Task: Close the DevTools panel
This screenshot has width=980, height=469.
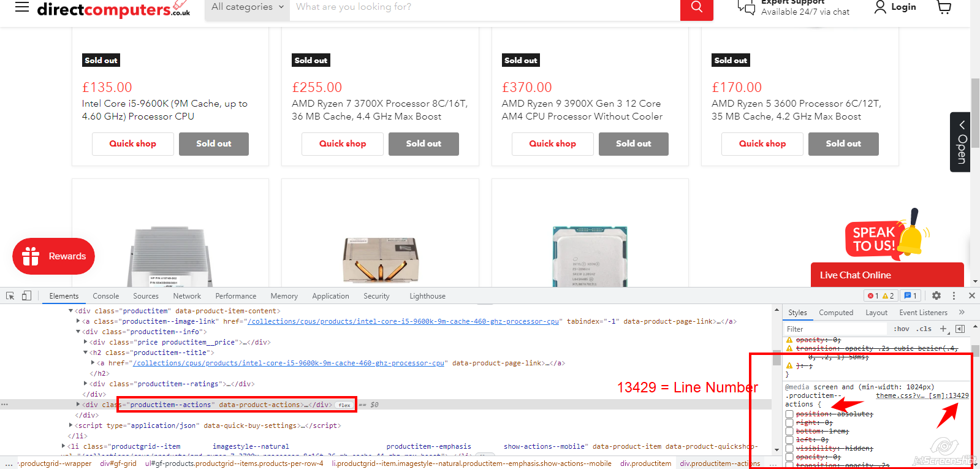Action: click(x=971, y=296)
